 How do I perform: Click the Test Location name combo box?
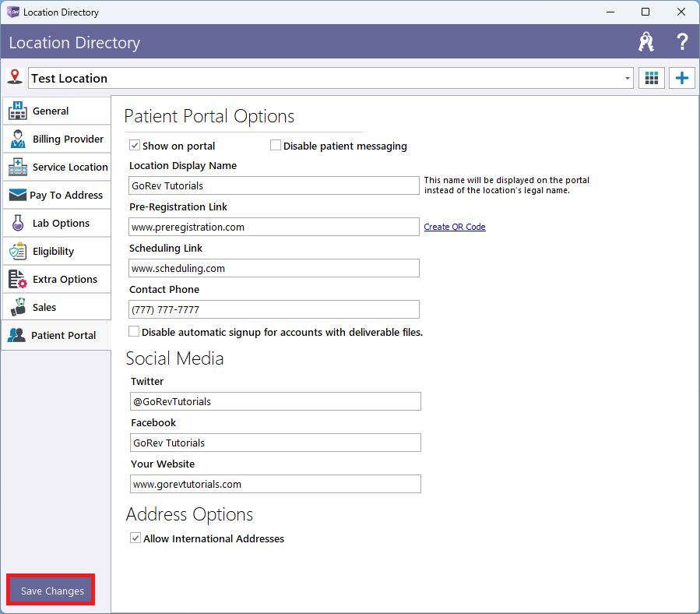click(331, 78)
